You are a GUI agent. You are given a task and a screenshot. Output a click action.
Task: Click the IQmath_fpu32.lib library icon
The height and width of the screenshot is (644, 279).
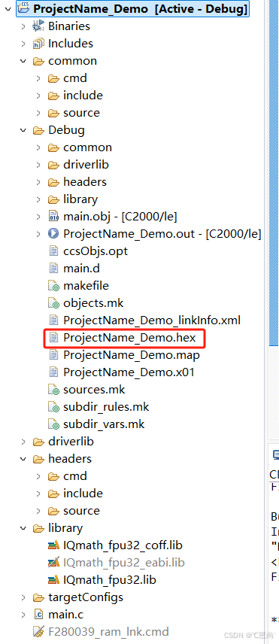[53, 580]
